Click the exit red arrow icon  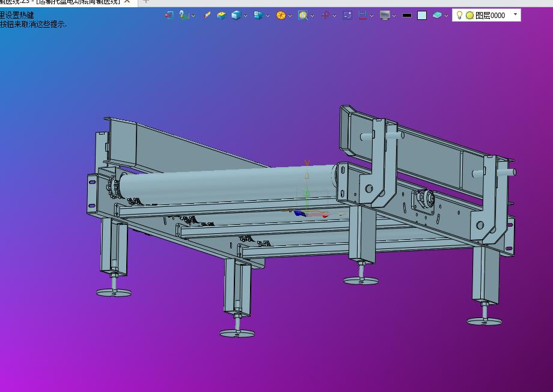click(x=170, y=15)
